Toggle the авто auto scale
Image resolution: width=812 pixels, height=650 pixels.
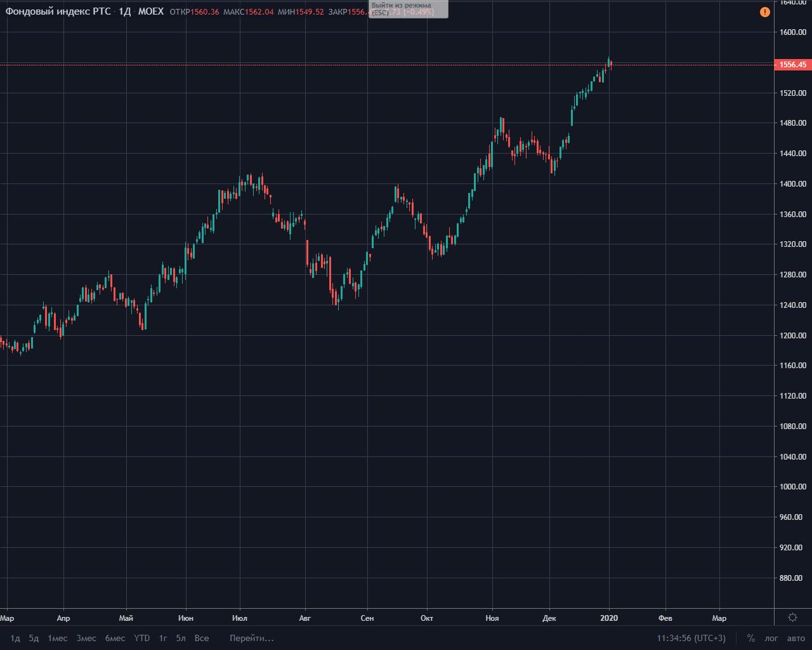(x=796, y=638)
